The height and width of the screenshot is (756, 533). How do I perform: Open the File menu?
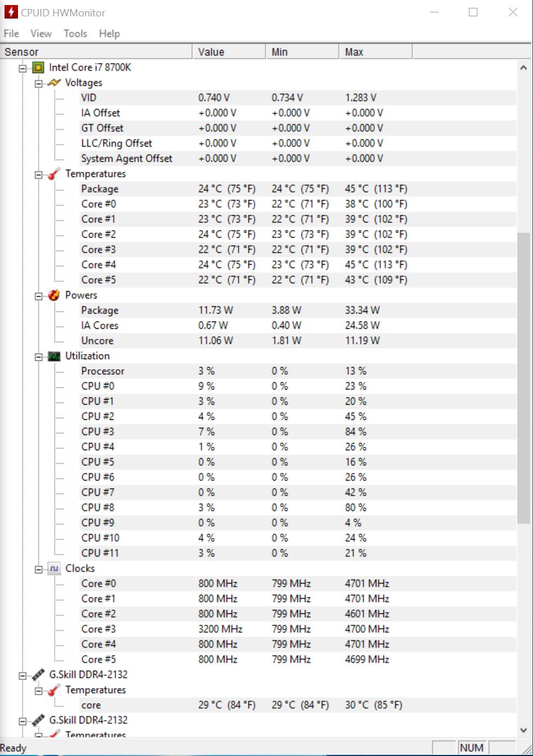click(11, 34)
